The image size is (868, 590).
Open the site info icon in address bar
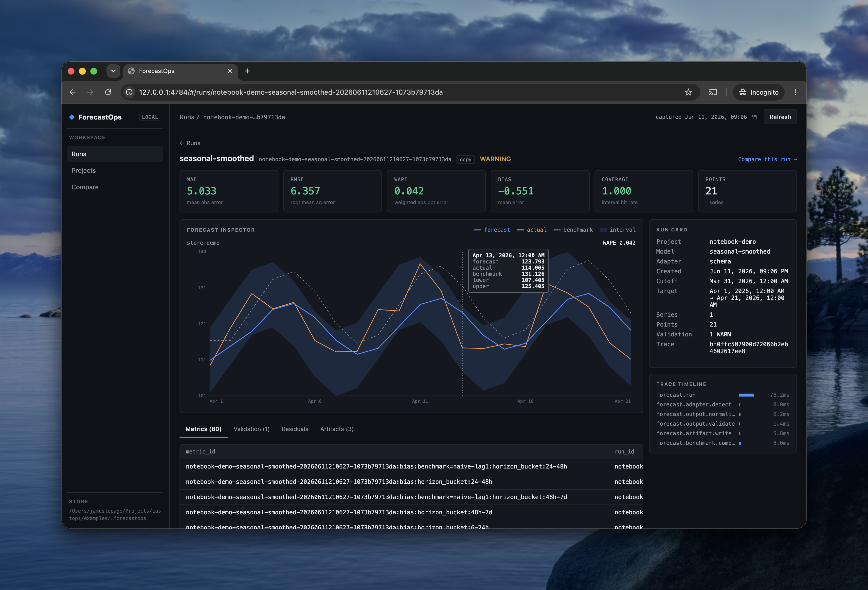pyautogui.click(x=129, y=92)
